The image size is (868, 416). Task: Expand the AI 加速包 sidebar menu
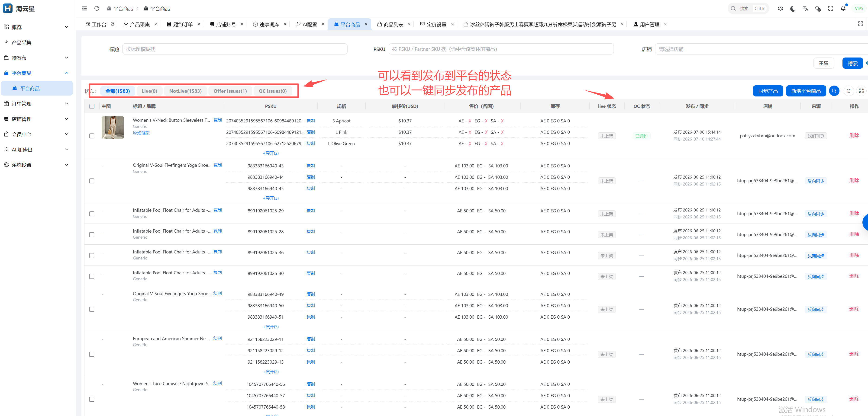36,150
